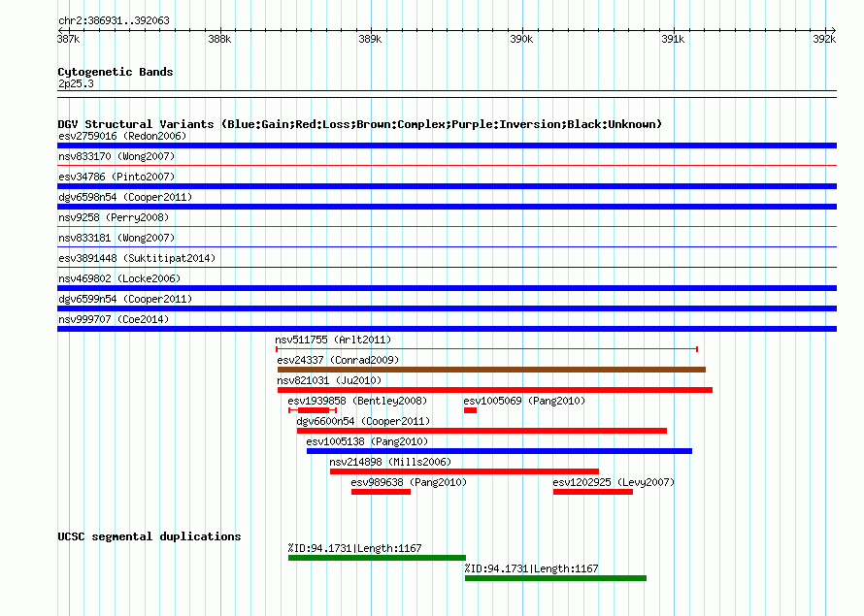Click the chr2:386931..392063 coordinate label
Screen dimensions: 864x616
(x=114, y=20)
